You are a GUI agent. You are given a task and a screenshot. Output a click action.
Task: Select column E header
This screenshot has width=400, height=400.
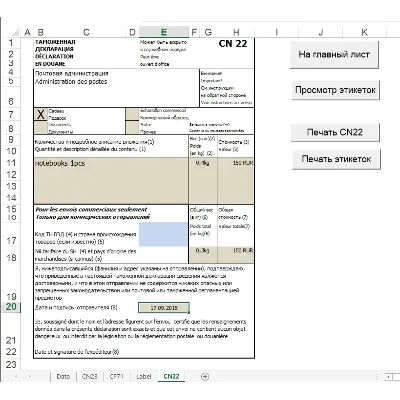(x=164, y=32)
